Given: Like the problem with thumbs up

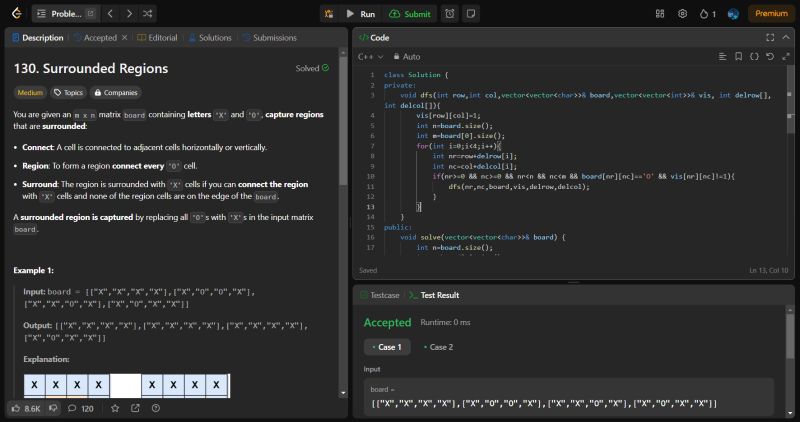Looking at the screenshot, I should [x=27, y=408].
